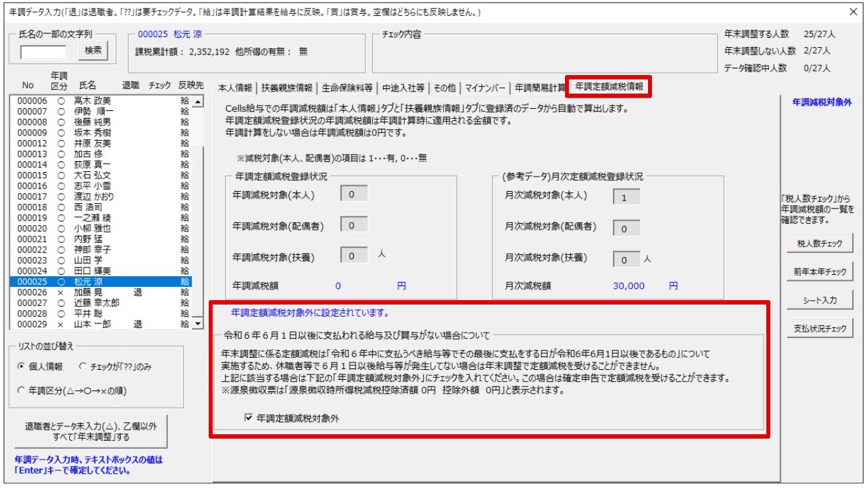The height and width of the screenshot is (488, 868).
Task: Select highlighted employee 000025 松元 涼
Action: (101, 282)
